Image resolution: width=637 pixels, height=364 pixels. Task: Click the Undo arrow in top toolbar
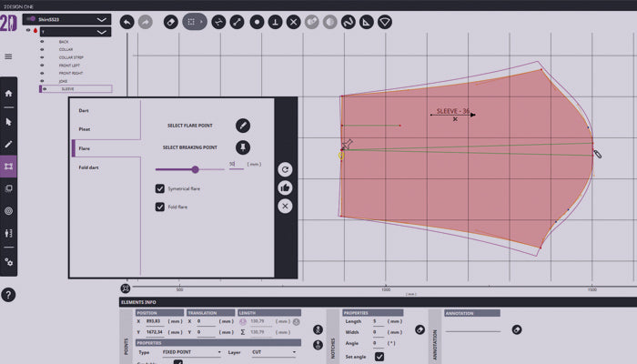click(126, 20)
